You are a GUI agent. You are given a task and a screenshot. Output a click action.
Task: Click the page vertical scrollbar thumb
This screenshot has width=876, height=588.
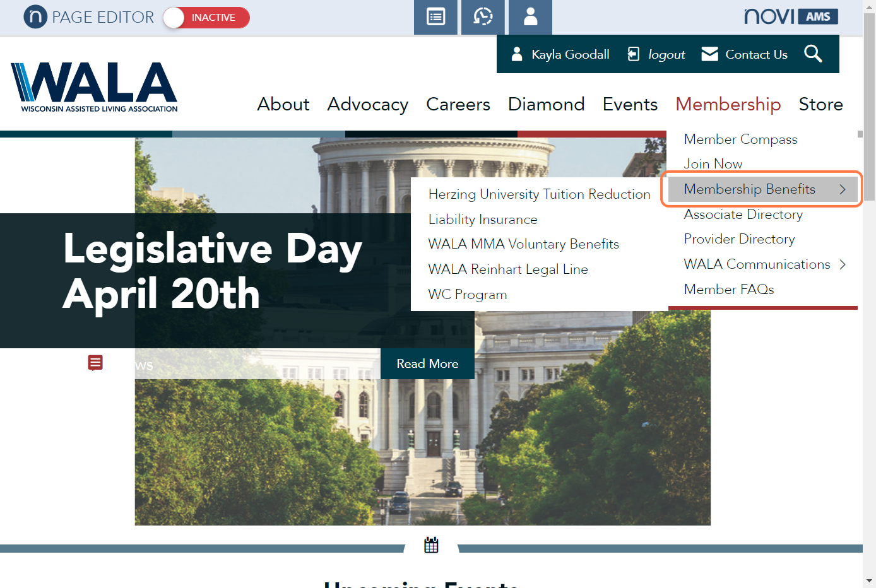point(870,106)
